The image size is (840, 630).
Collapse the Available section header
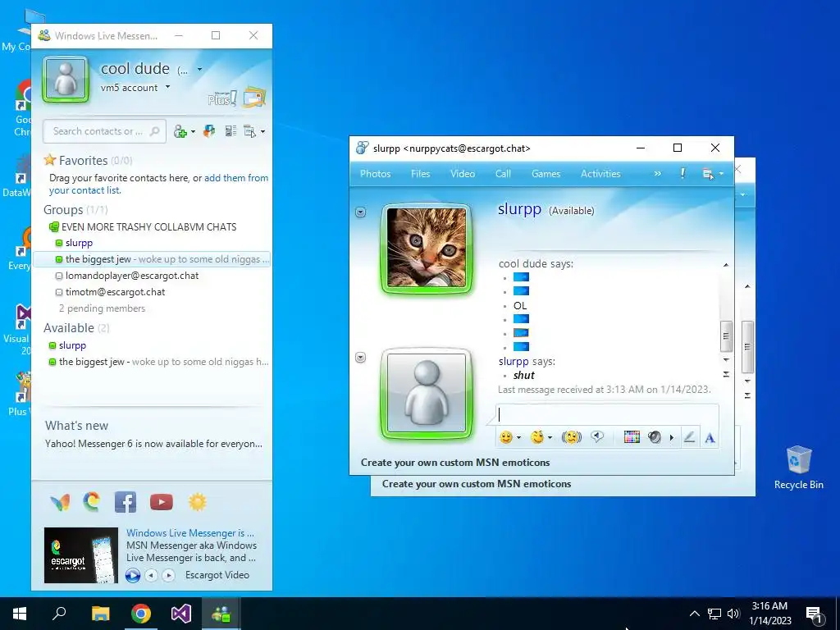(x=76, y=328)
